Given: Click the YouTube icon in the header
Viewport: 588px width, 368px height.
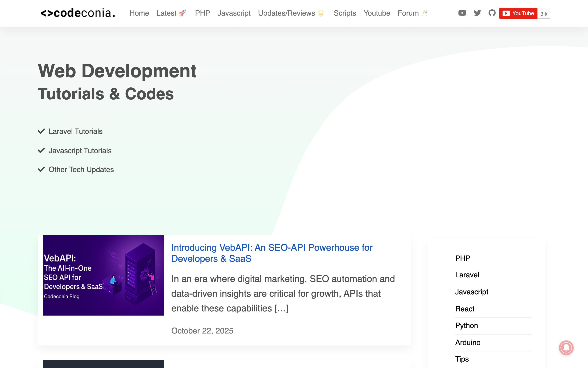Looking at the screenshot, I should coord(462,13).
